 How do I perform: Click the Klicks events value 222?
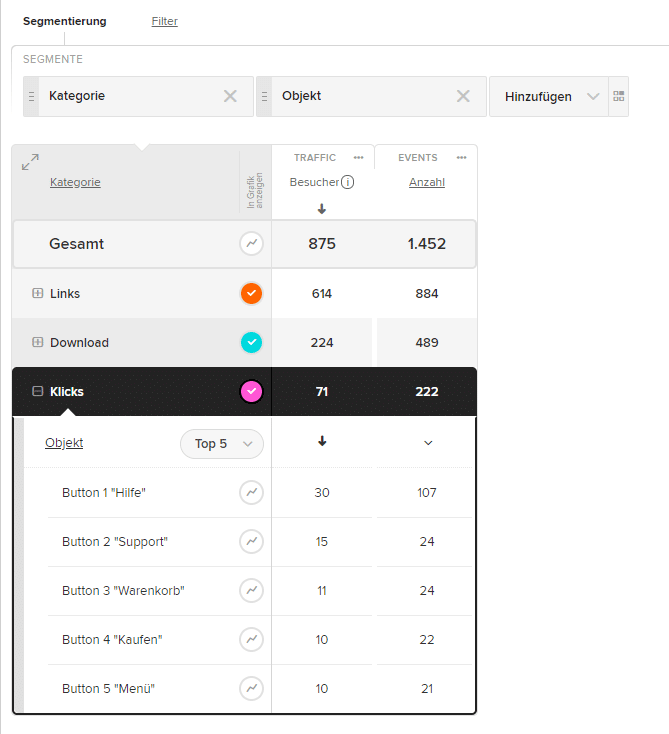click(x=427, y=391)
